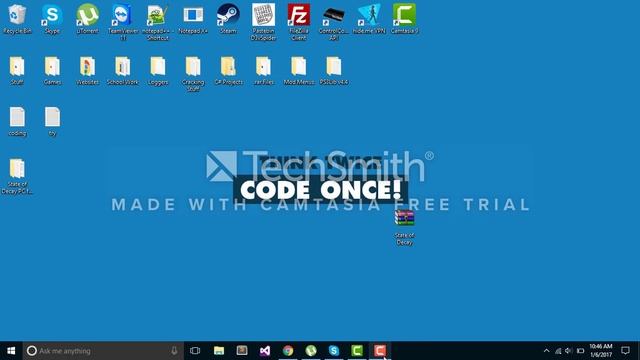Select the School Work folder
Screen dimensions: 640x360
(122, 70)
